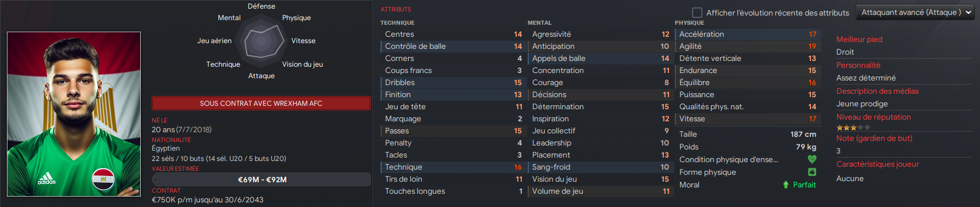Click the green match fitness icon
The width and height of the screenshot is (980, 207).
812,172
